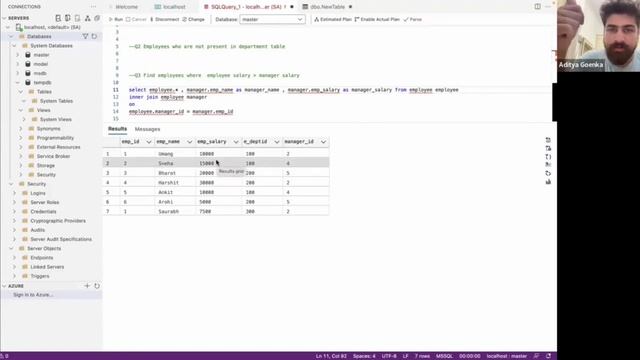Collapse the Server Objects node

[11, 249]
